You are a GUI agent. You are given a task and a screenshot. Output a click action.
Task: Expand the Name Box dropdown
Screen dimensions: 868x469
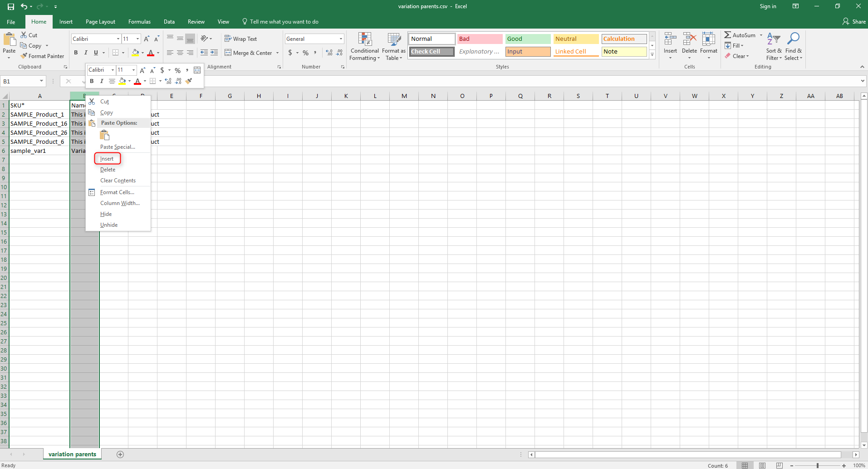[x=41, y=81]
